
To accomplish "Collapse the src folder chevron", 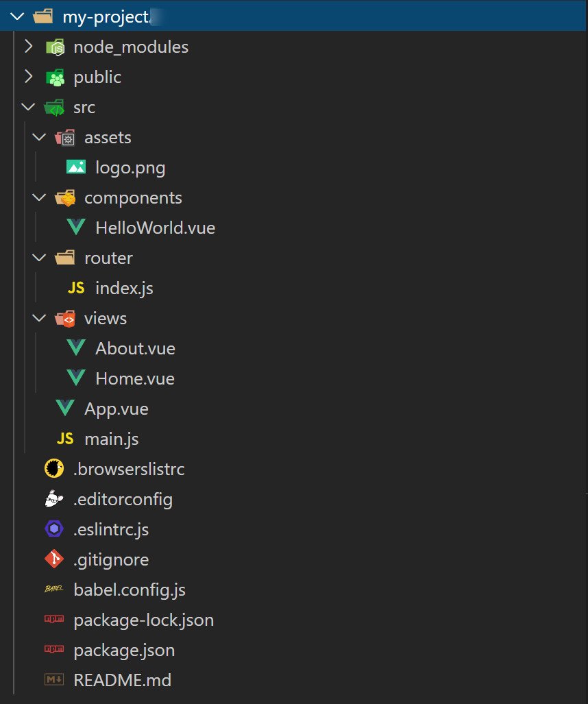I will click(x=28, y=107).
